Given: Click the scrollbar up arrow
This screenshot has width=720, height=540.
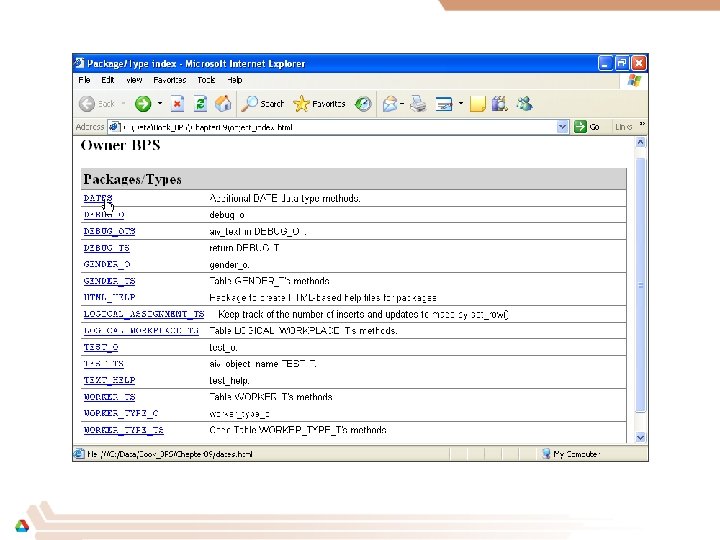Looking at the screenshot, I should tap(641, 143).
